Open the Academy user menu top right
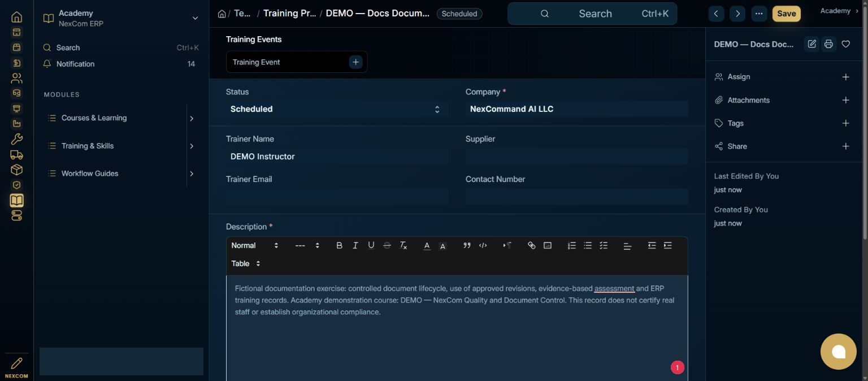The height and width of the screenshot is (381, 868). (839, 11)
